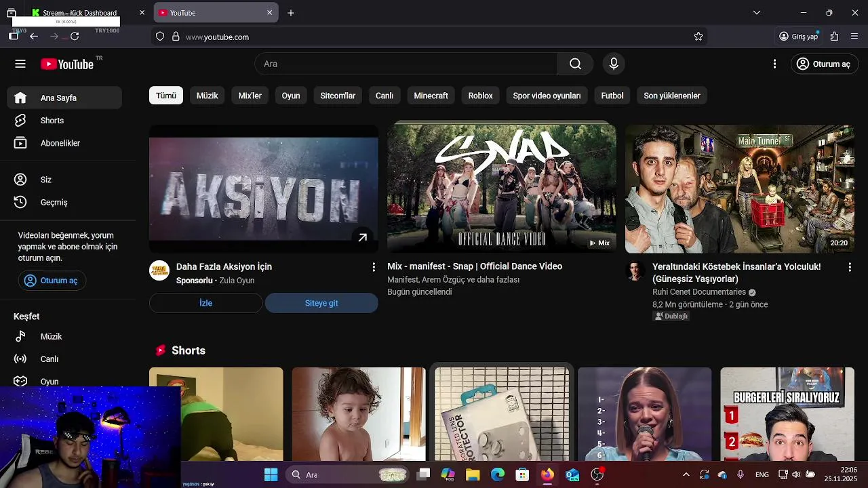Show hidden system tray icons
Viewport: 868px width, 488px height.
686,474
